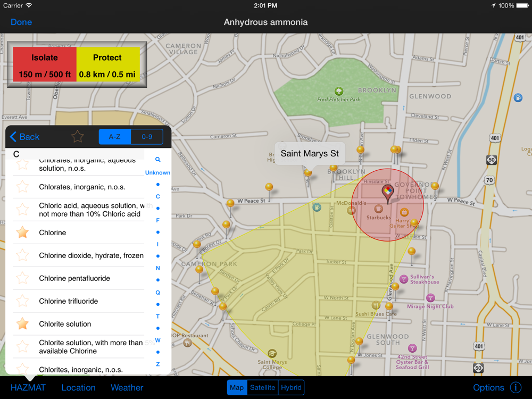The height and width of the screenshot is (399, 532).
Task: Tap OP Restaurant icon
Action: click(187, 343)
